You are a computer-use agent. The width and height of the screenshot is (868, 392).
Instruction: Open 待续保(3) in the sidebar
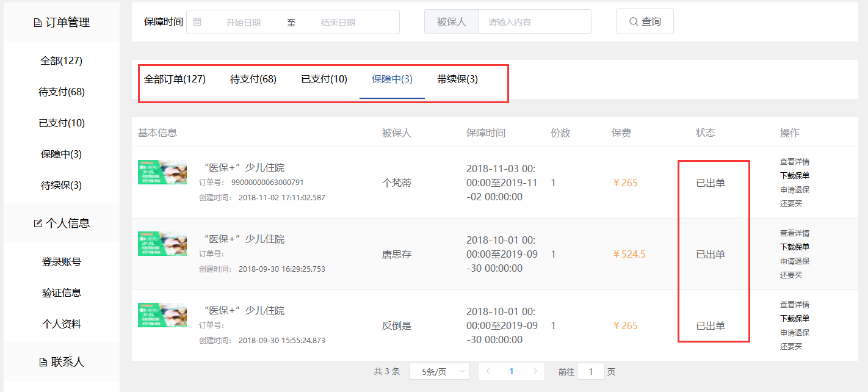click(x=61, y=186)
